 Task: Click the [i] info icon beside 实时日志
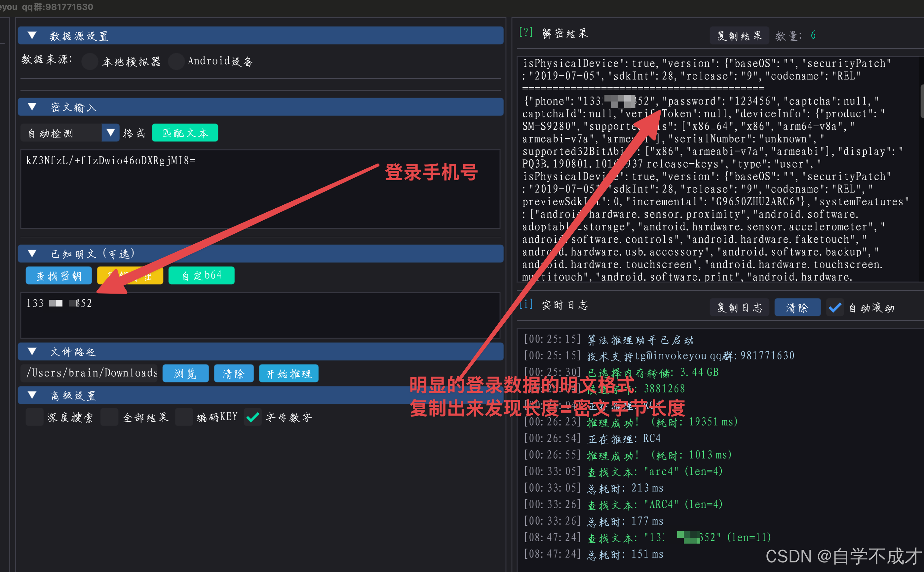525,304
